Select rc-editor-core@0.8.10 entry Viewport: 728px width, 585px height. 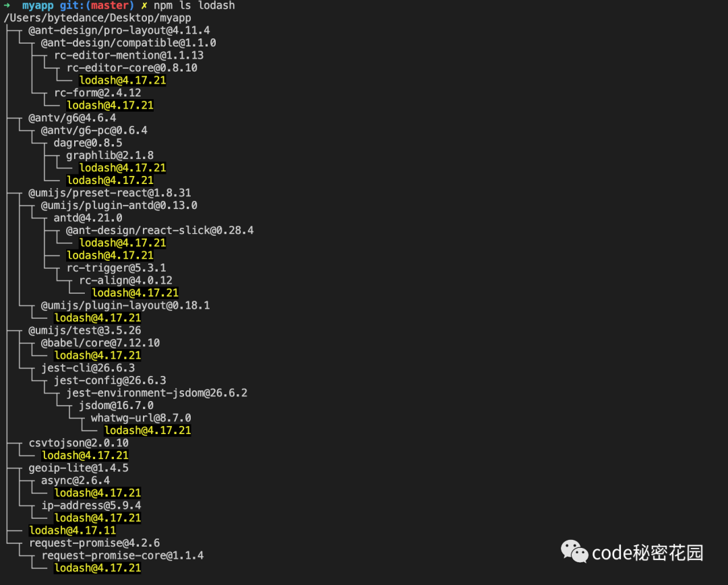point(132,68)
